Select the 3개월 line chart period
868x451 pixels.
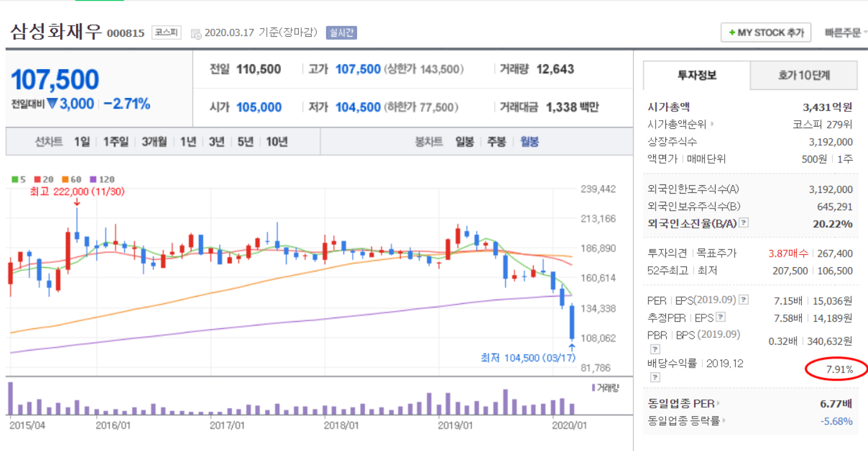(x=154, y=142)
